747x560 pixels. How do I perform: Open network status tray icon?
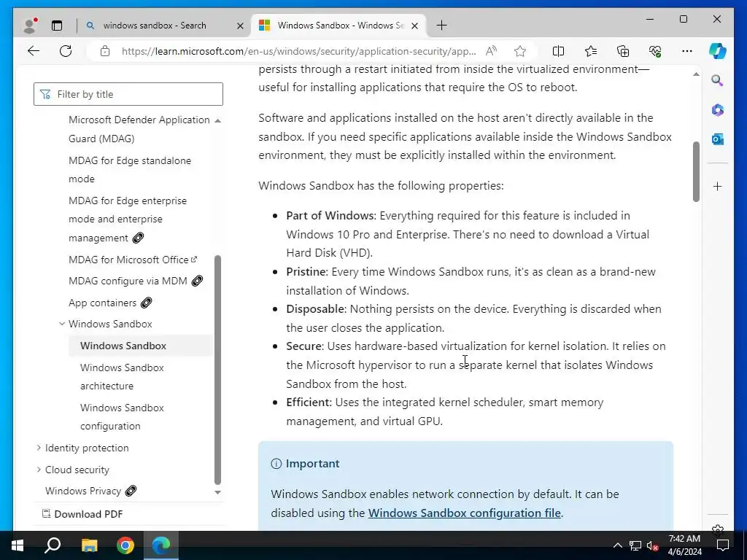pos(635,545)
